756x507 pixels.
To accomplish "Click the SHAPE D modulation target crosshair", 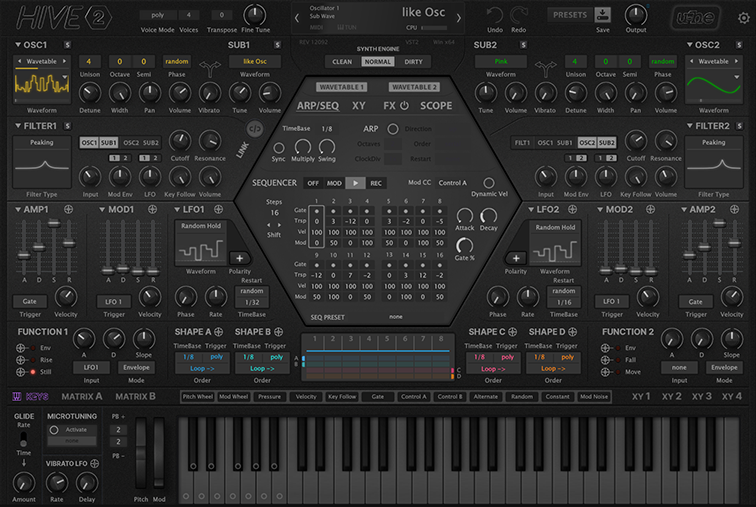I will coord(572,332).
